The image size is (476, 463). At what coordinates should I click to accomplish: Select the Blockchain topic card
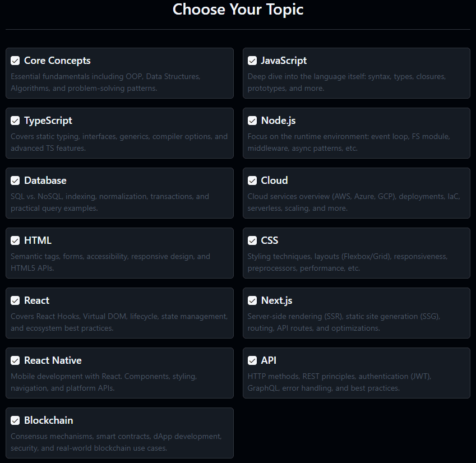119,433
